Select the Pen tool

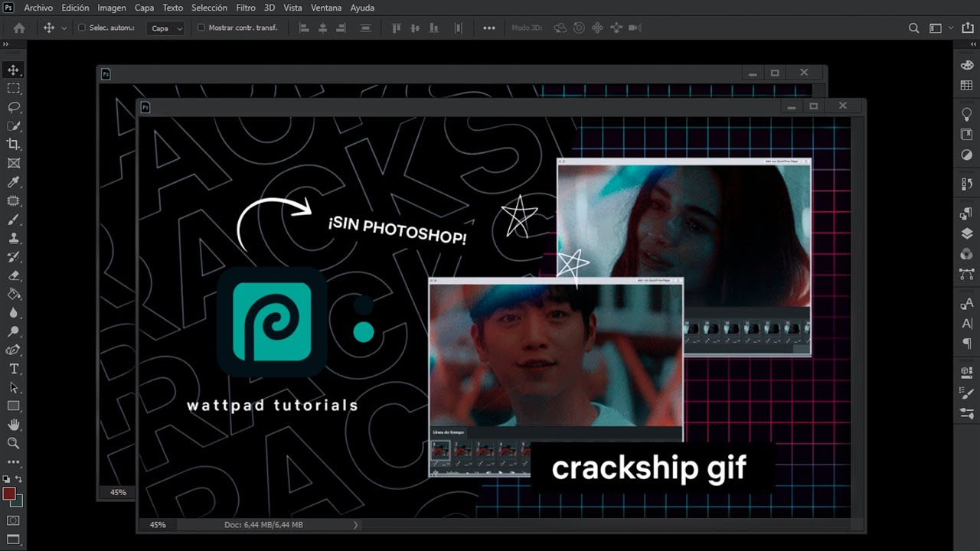point(13,350)
